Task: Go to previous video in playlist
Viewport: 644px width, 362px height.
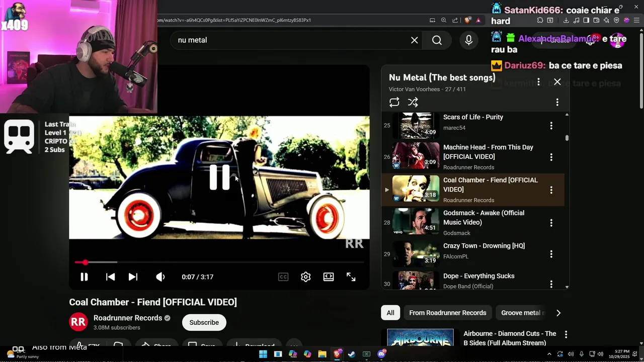Action: pos(110,277)
